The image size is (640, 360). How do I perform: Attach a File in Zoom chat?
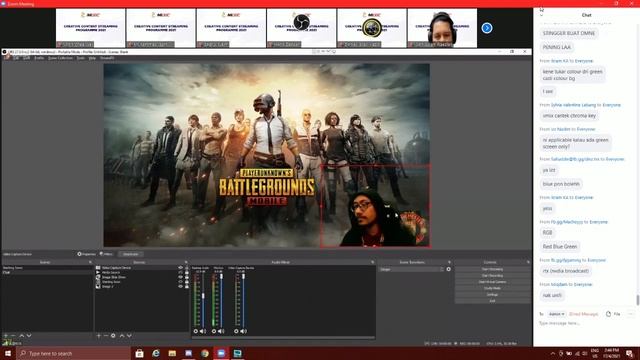tap(613, 314)
